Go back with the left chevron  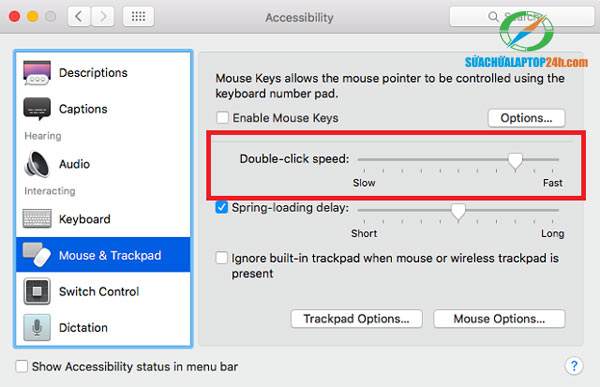click(x=79, y=16)
